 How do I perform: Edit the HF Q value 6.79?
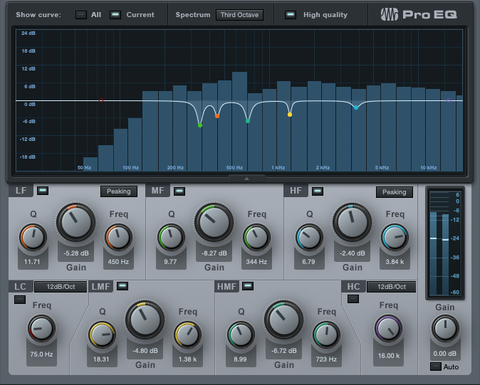click(308, 262)
